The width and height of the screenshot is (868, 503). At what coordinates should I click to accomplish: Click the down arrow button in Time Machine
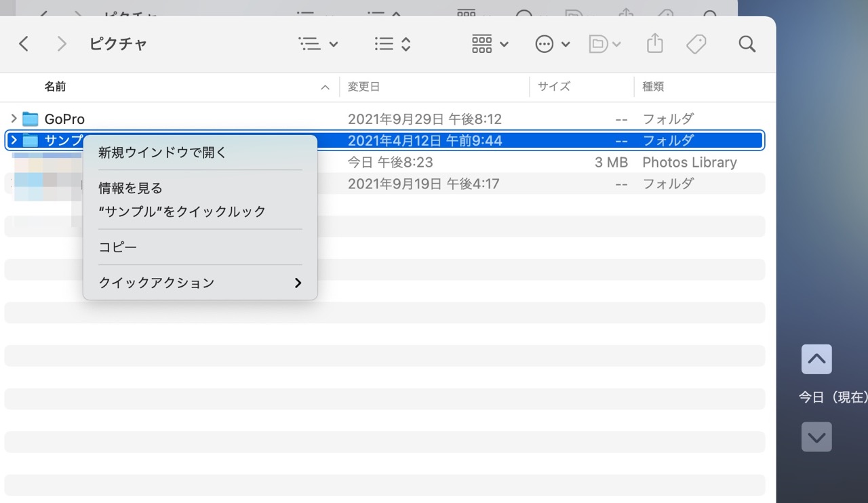pos(816,437)
